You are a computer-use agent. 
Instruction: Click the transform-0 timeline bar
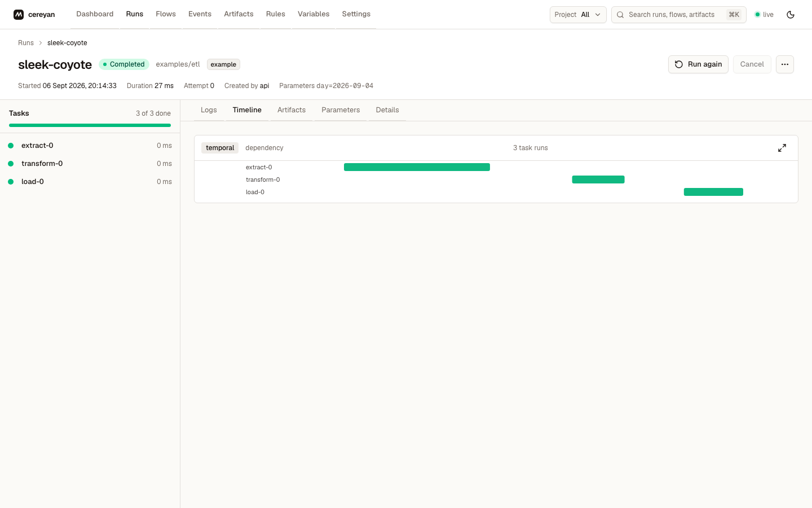pos(598,179)
